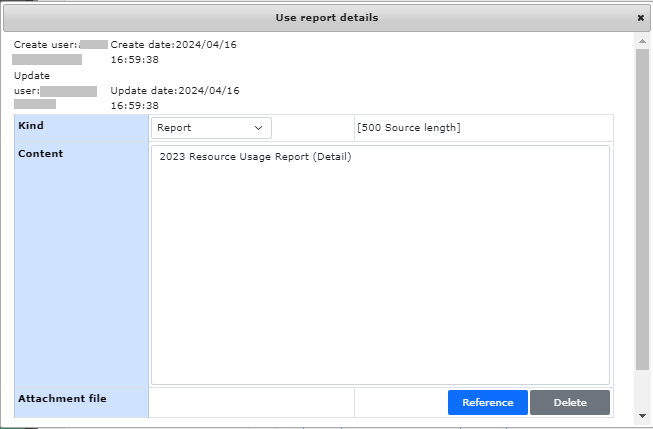Viewport: 653px width, 429px height.
Task: Click the 500 Source length note
Action: (409, 128)
